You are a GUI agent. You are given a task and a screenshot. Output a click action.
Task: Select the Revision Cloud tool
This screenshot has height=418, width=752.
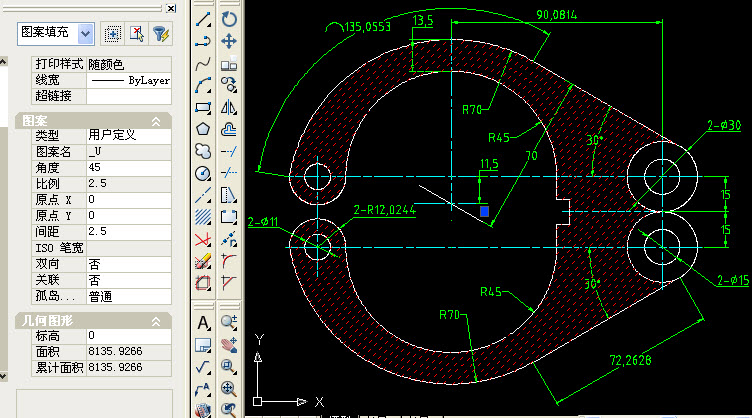(203, 151)
